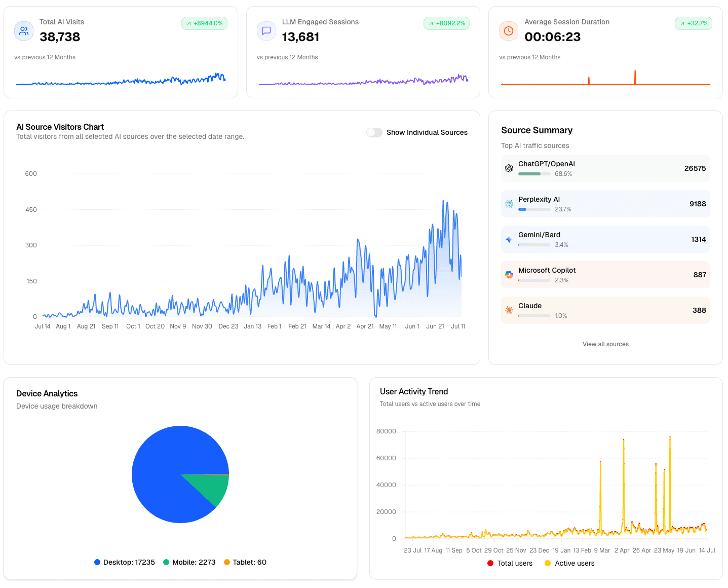
Task: Hide the Desktop series in Device Analytics legend
Action: tap(124, 562)
